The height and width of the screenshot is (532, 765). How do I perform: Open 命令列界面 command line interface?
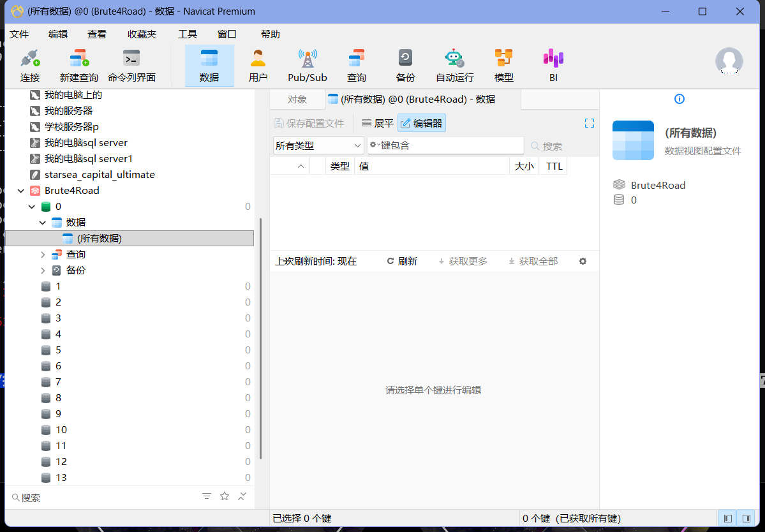click(131, 66)
